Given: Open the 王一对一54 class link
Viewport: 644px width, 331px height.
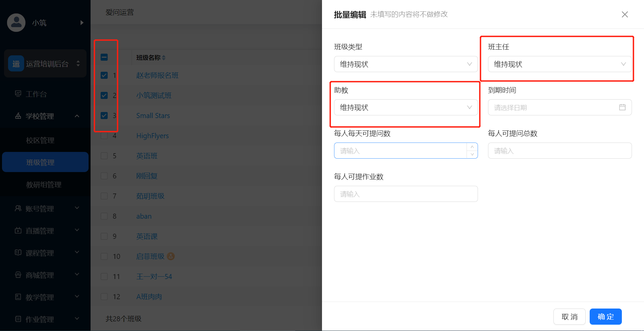Looking at the screenshot, I should [x=154, y=276].
